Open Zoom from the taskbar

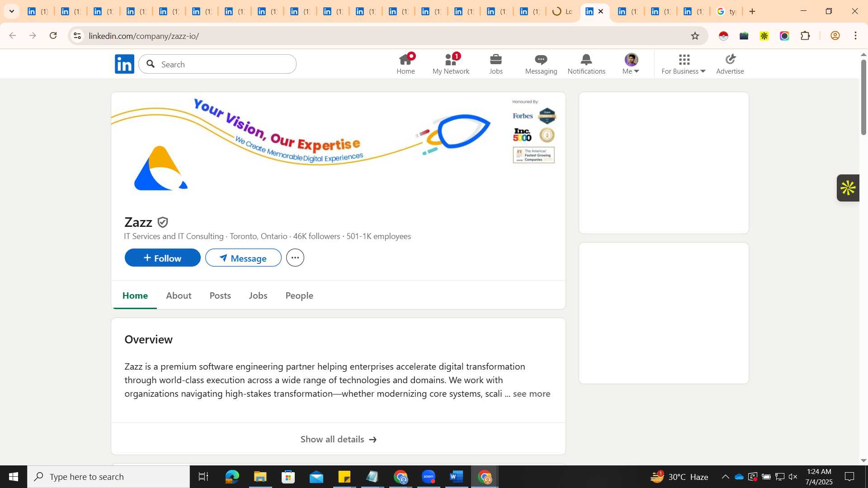click(x=429, y=477)
